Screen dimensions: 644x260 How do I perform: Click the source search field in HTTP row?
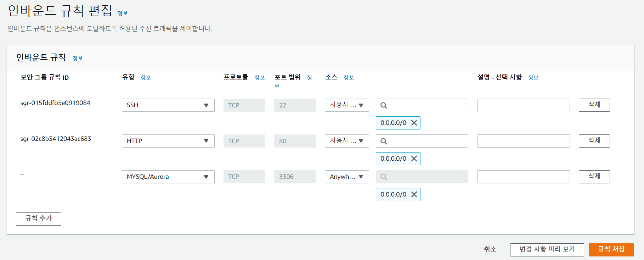[x=422, y=141]
